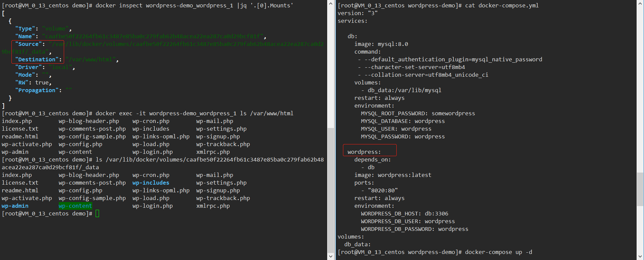Click the bottom db_data: volume definition
This screenshot has height=260, width=644.
pyautogui.click(x=357, y=244)
